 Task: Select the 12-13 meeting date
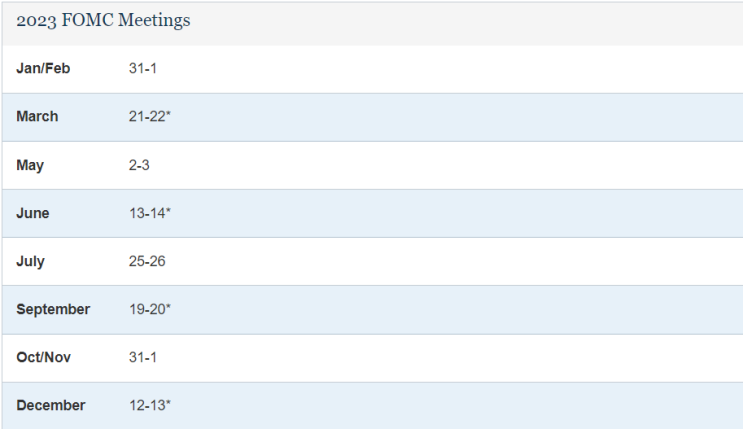click(147, 405)
